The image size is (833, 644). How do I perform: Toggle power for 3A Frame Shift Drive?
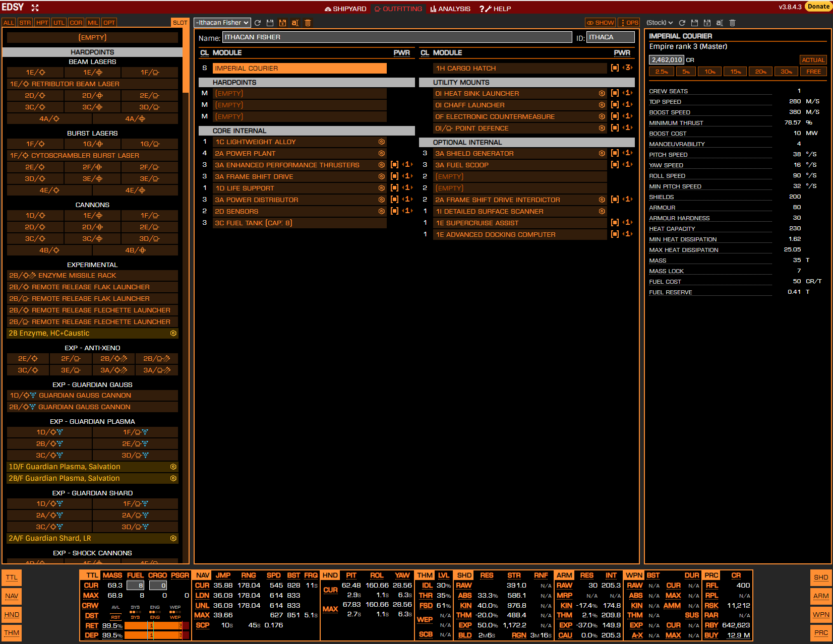395,176
